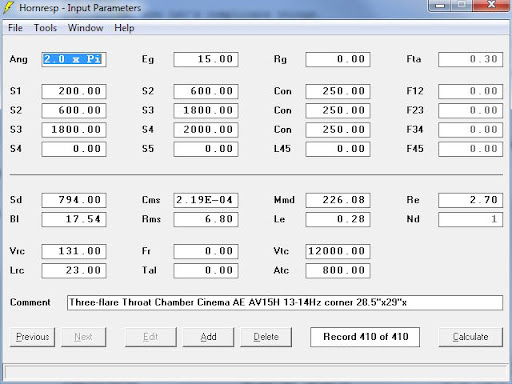The height and width of the screenshot is (384, 512).
Task: Click the Tal input field
Action: pyautogui.click(x=206, y=271)
